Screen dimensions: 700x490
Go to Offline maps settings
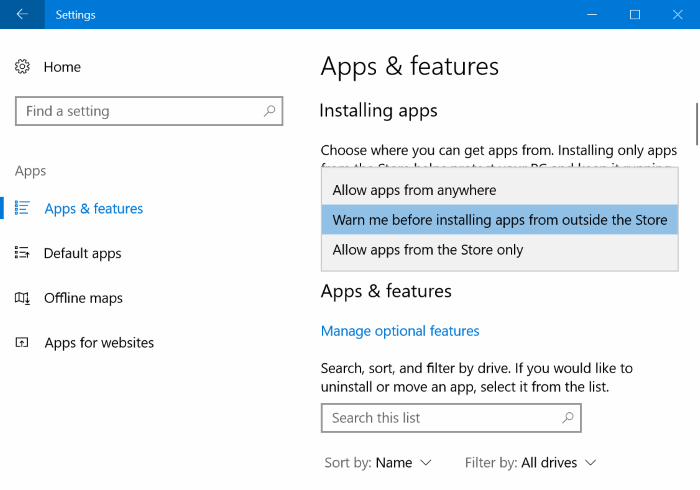(83, 298)
